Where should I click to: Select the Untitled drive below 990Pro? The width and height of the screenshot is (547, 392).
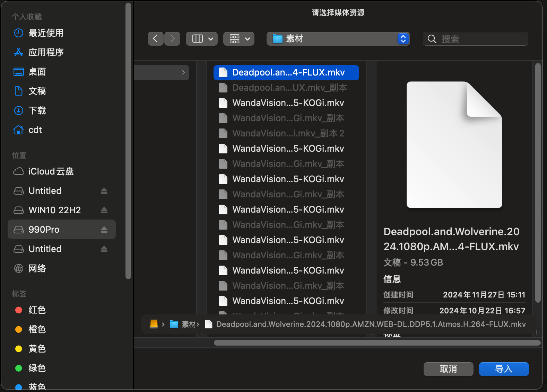click(62, 249)
